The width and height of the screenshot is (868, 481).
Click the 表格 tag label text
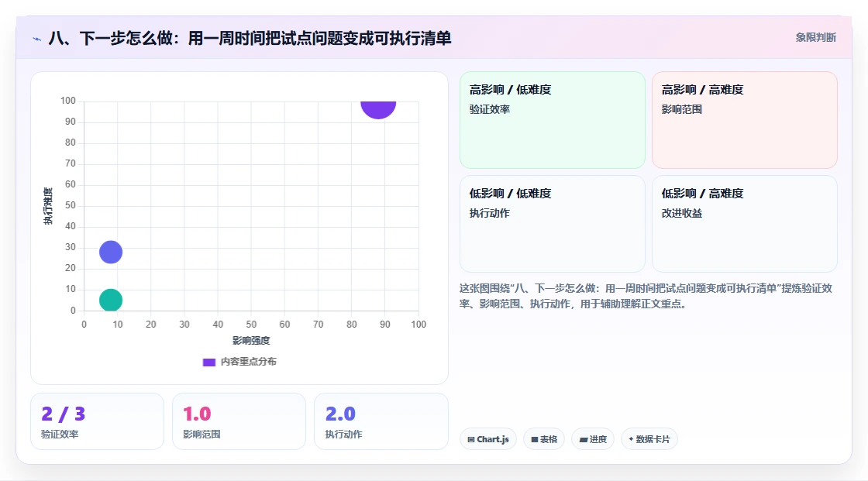pyautogui.click(x=549, y=439)
